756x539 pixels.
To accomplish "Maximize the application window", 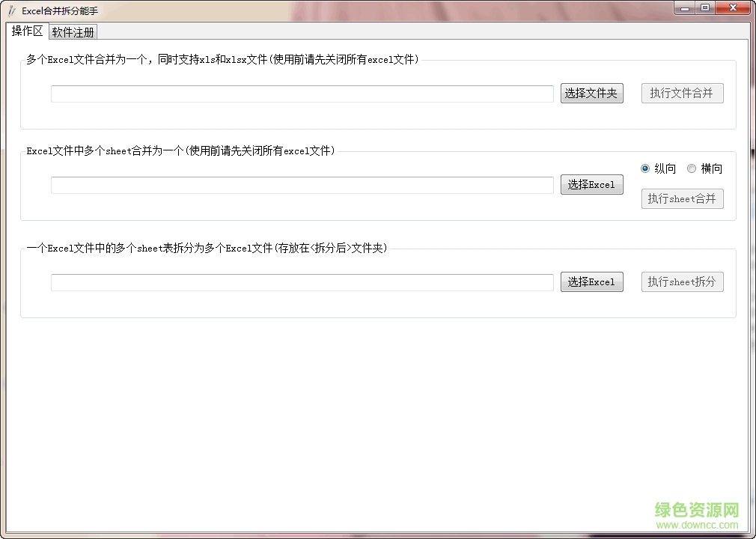I will click(x=704, y=7).
